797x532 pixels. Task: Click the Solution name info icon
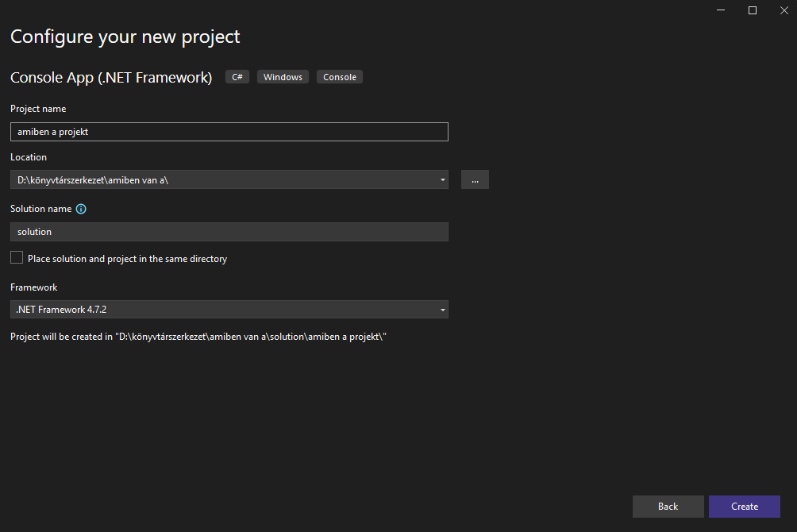pos(81,210)
